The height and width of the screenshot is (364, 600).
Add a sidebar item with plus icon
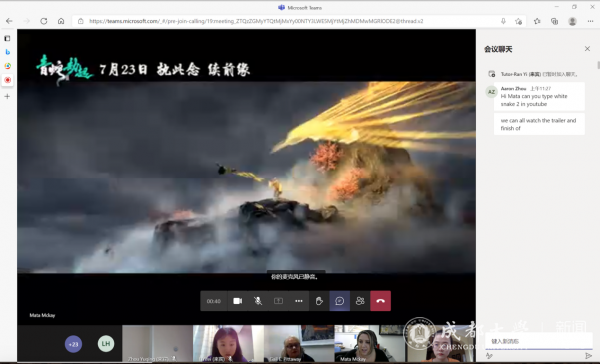(x=7, y=96)
